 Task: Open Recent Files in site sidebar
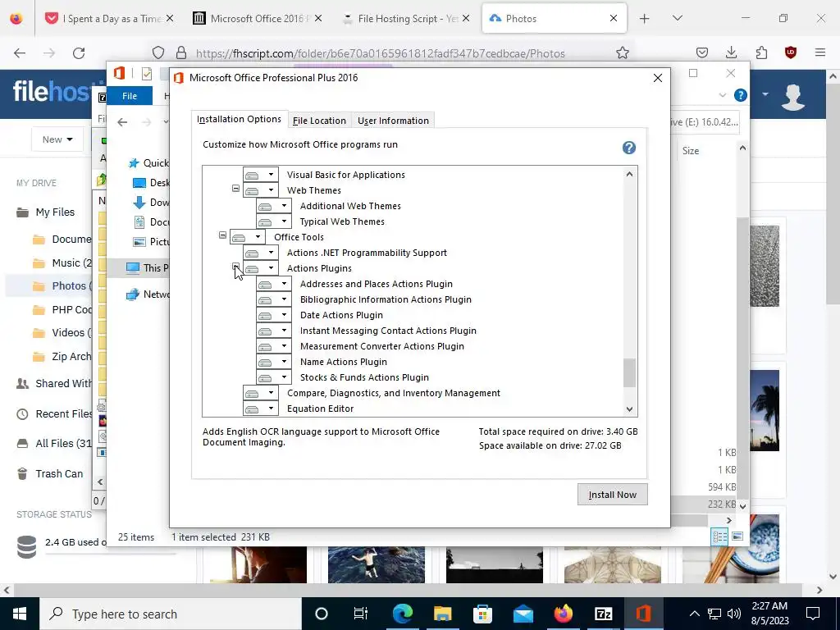point(63,414)
